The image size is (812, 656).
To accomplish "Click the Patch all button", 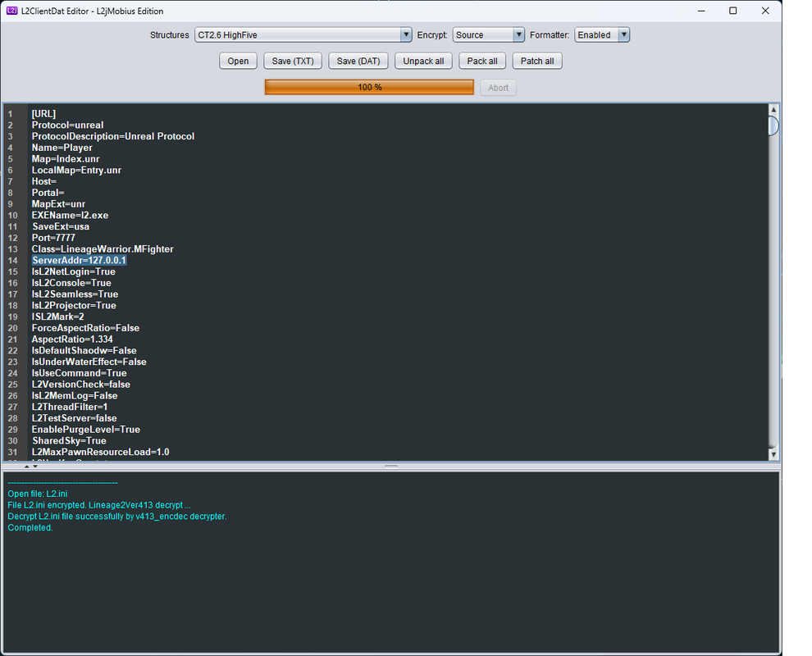I will tap(537, 61).
